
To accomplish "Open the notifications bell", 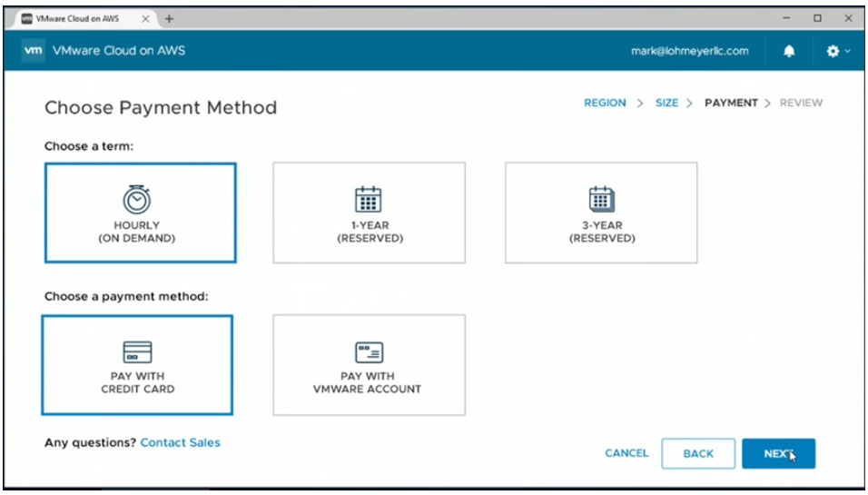I will (789, 51).
